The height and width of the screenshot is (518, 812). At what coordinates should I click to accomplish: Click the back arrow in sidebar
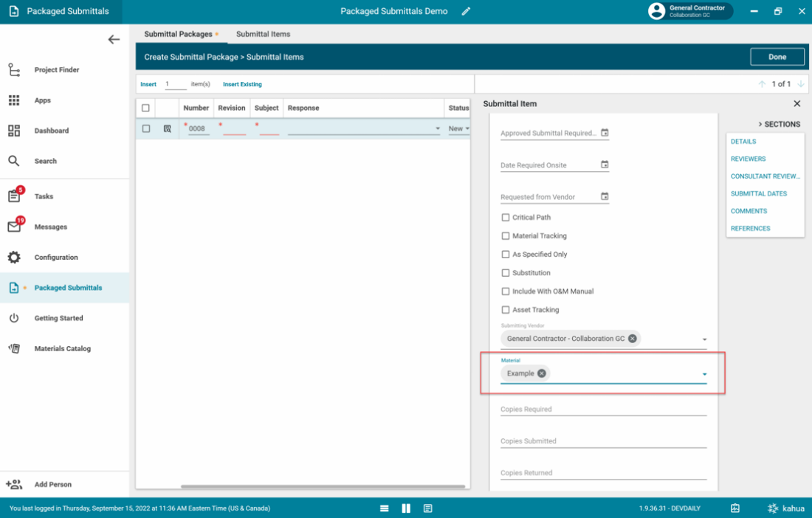pos(114,40)
